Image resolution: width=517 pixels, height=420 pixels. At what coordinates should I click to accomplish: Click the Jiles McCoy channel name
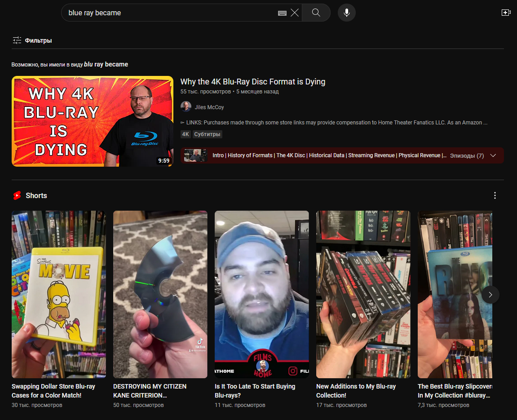(x=209, y=107)
